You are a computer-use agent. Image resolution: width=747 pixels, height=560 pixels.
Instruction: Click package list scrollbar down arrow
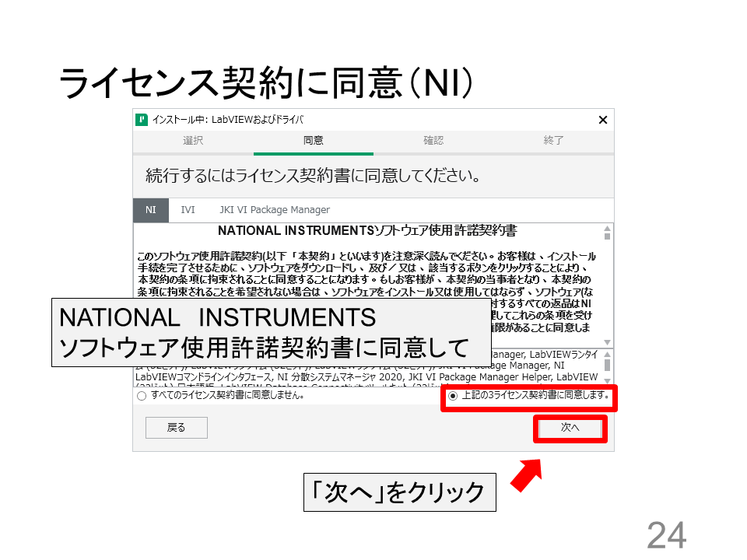point(607,380)
